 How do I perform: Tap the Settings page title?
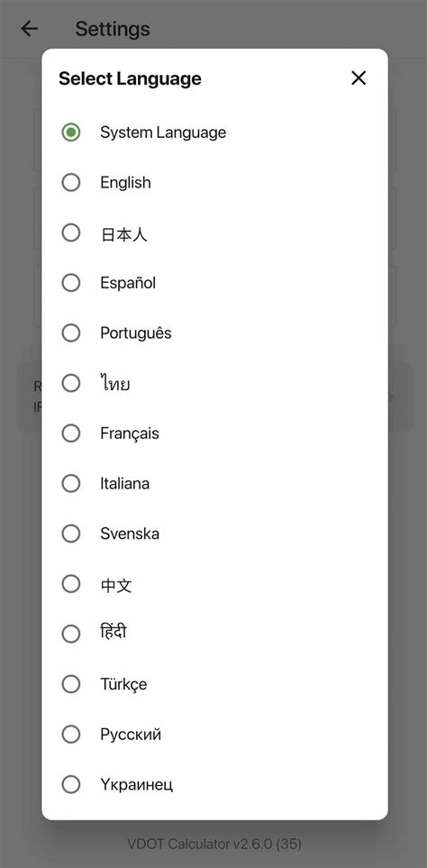113,29
